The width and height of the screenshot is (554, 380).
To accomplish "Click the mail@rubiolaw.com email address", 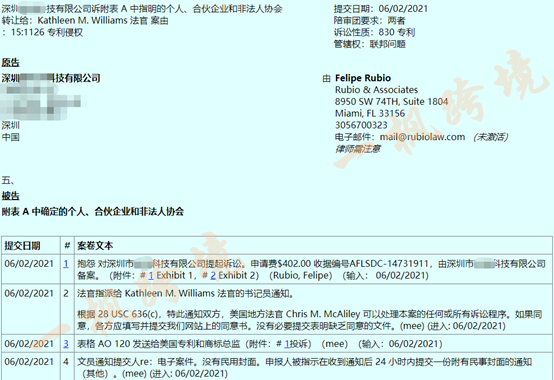I will (422, 137).
